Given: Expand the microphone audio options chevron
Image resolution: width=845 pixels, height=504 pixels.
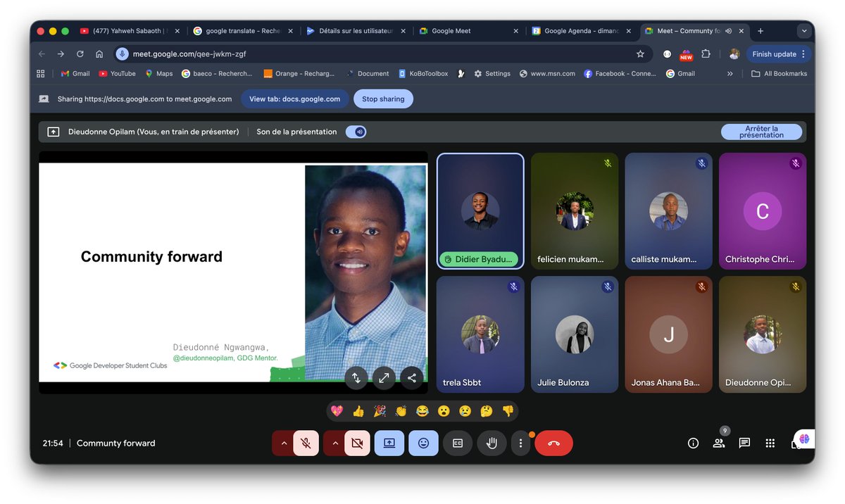Looking at the screenshot, I should [284, 443].
